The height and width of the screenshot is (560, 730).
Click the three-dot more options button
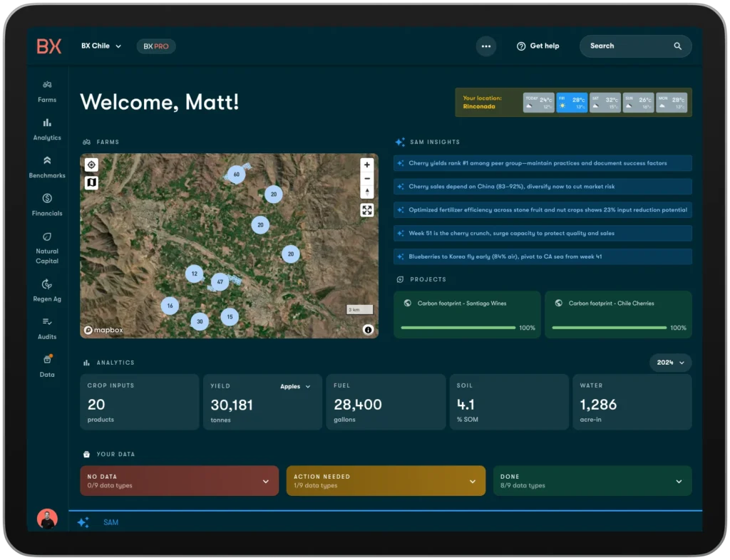pyautogui.click(x=486, y=46)
